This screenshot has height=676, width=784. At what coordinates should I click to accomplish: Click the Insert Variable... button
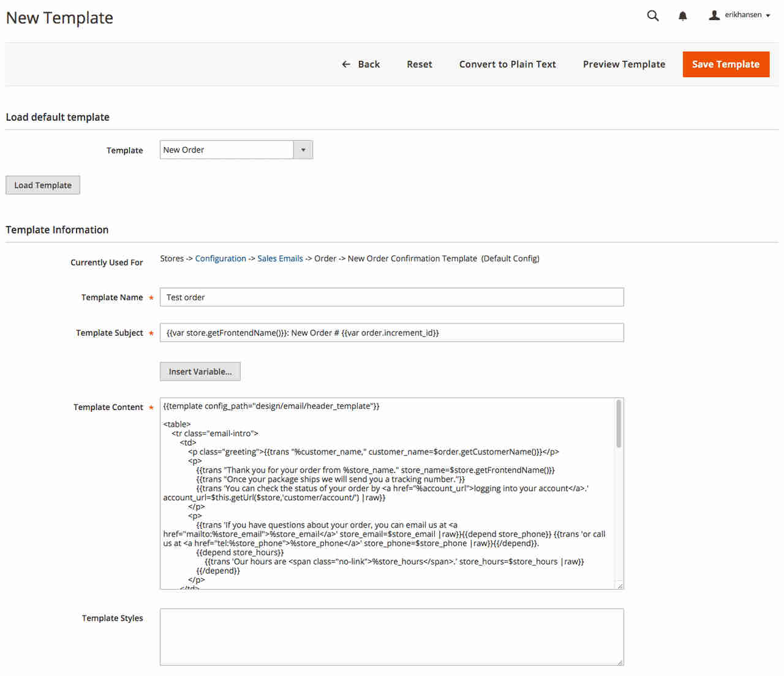(x=200, y=371)
